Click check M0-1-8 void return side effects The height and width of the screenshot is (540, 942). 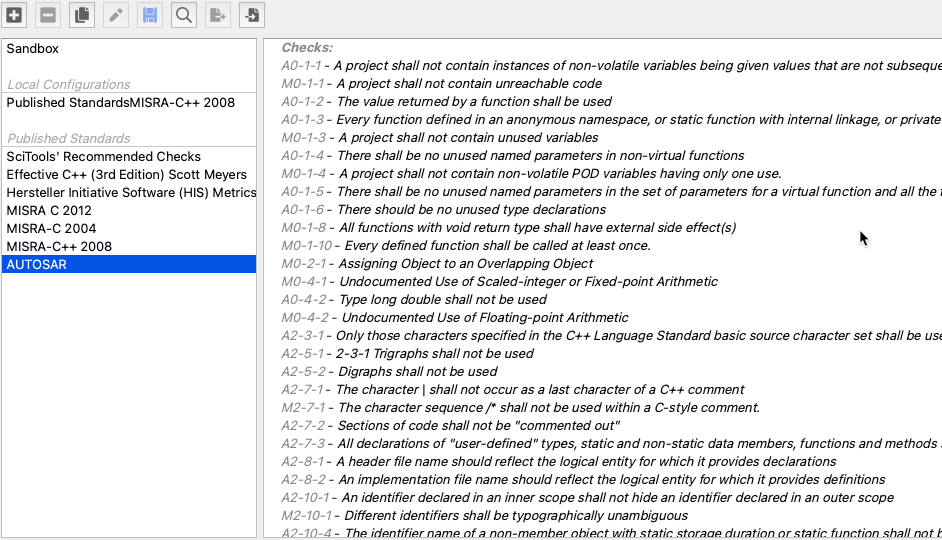click(509, 228)
